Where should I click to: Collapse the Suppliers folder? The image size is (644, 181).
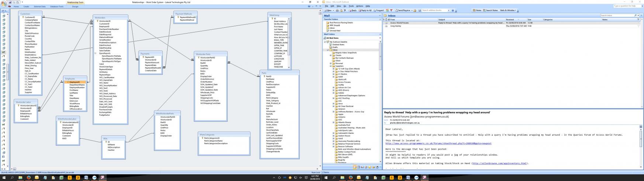click(331, 66)
